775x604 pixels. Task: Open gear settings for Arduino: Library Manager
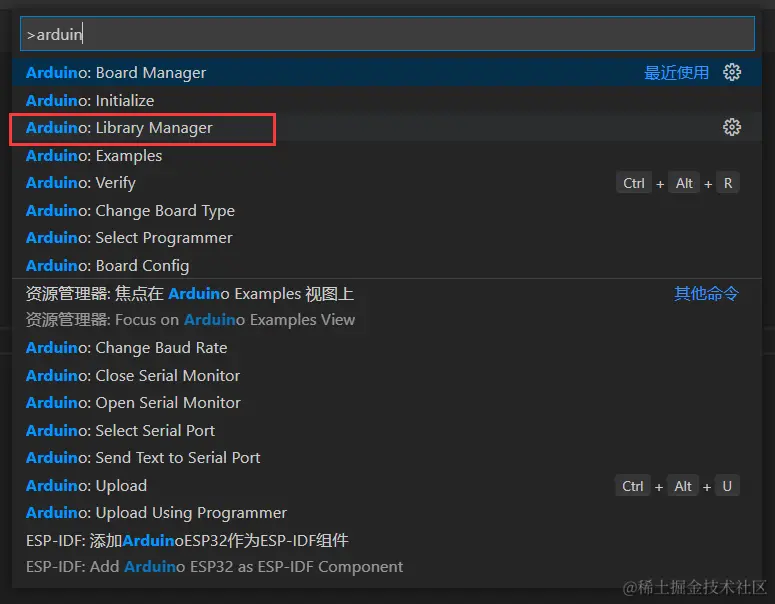click(732, 127)
